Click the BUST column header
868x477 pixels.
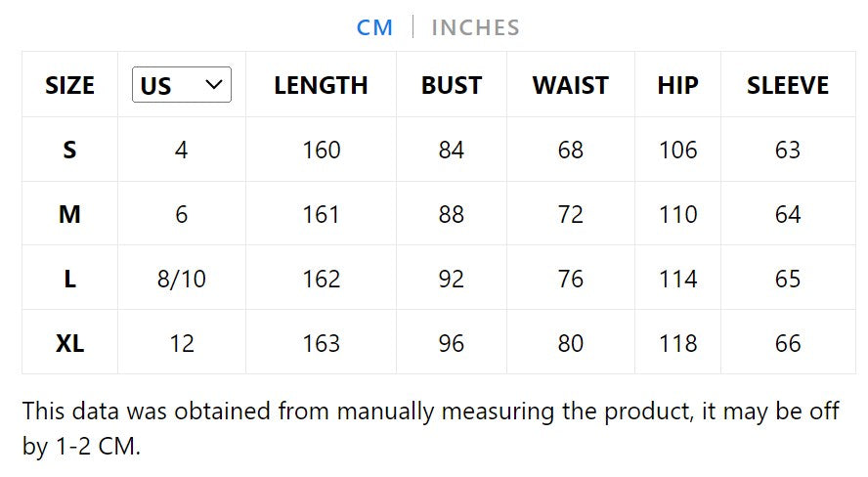(x=452, y=85)
